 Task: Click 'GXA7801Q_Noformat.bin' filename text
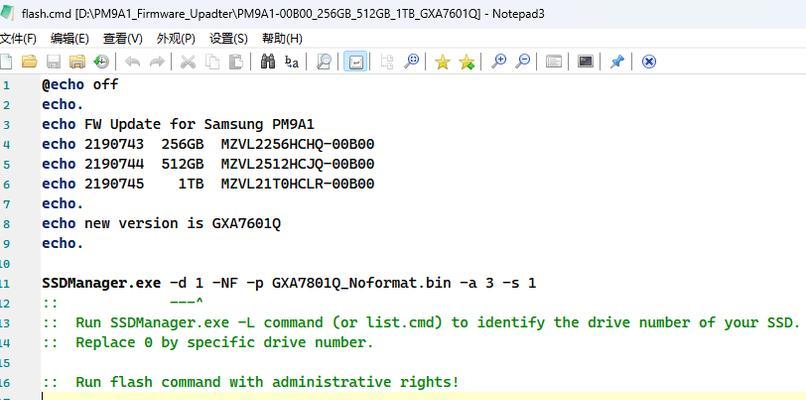coord(361,283)
